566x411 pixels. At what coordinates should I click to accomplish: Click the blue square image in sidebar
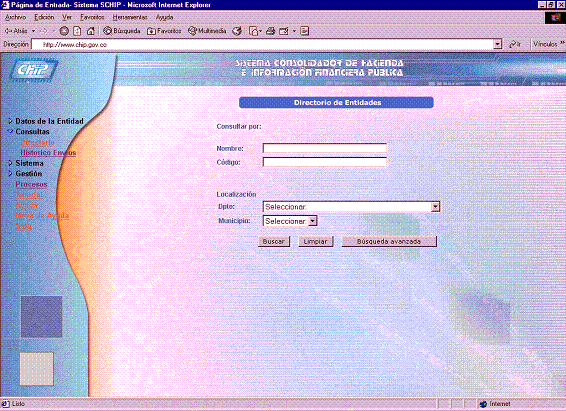41,317
